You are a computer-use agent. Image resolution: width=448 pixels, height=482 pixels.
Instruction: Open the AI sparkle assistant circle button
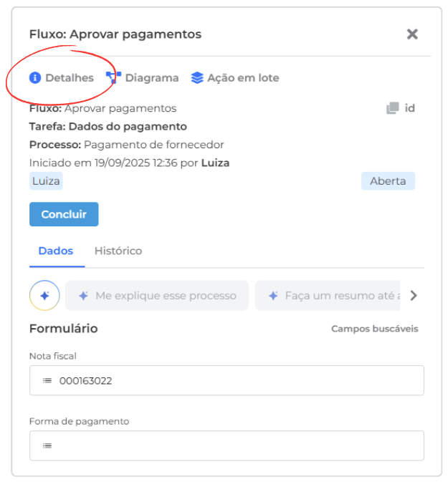point(44,295)
